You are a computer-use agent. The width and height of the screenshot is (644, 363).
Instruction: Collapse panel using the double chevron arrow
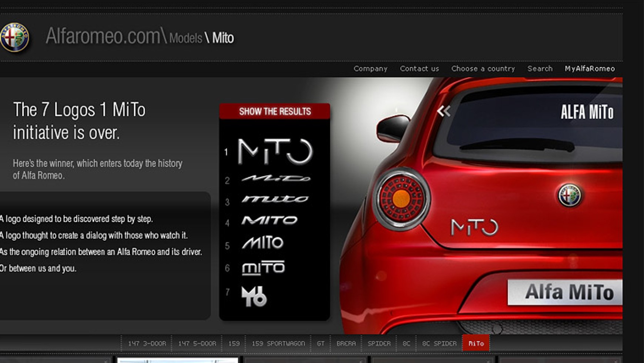[x=443, y=111]
